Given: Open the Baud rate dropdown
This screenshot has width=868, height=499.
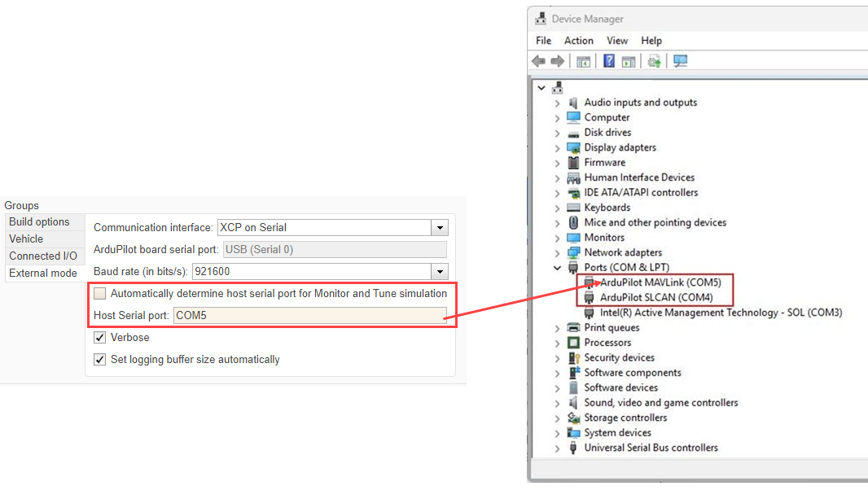Looking at the screenshot, I should (439, 271).
